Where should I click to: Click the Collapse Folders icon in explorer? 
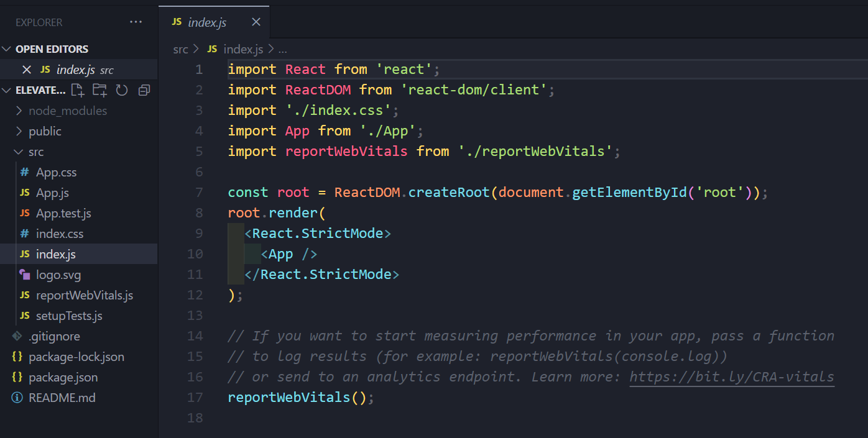(144, 91)
